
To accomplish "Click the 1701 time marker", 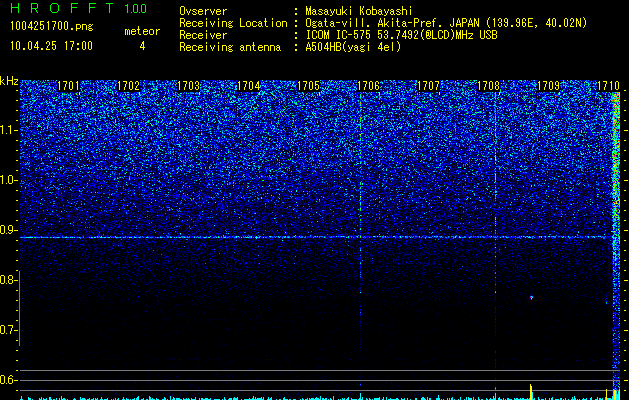I will tap(68, 86).
